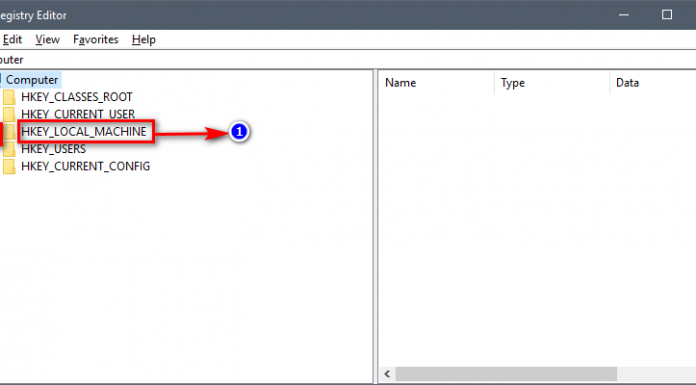Click the HKEY_CURRENT_USER folder icon
Image resolution: width=696 pixels, height=385 pixels.
(x=8, y=114)
